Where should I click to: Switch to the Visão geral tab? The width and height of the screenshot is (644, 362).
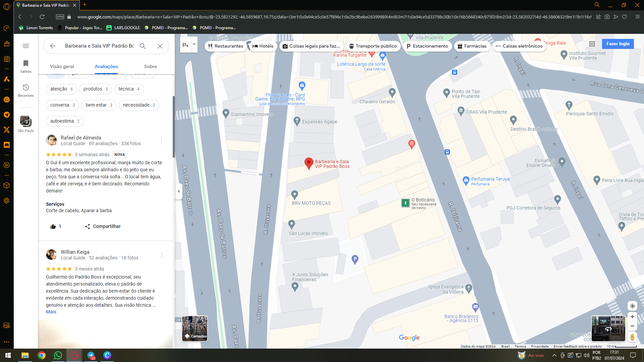62,66
